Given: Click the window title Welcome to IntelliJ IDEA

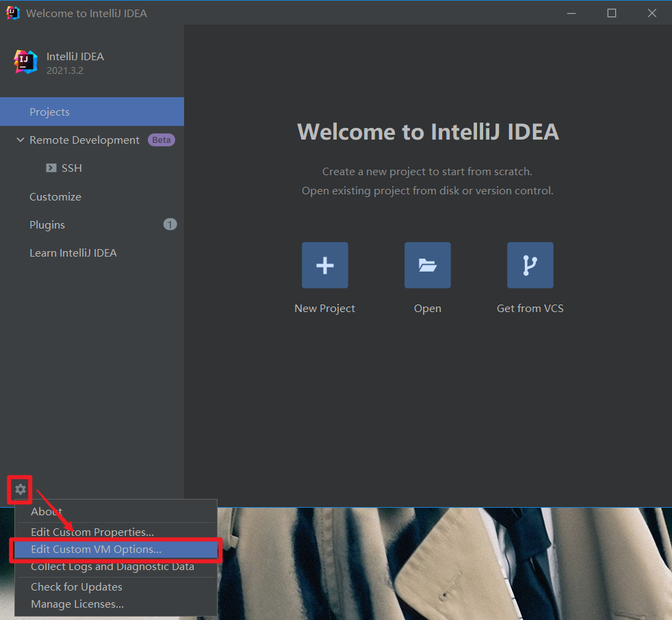Looking at the screenshot, I should 87,13.
